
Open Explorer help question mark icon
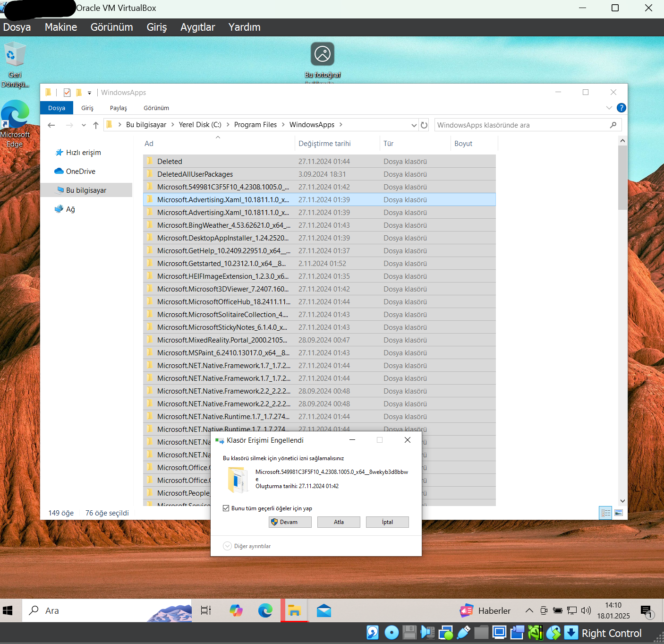coord(621,108)
